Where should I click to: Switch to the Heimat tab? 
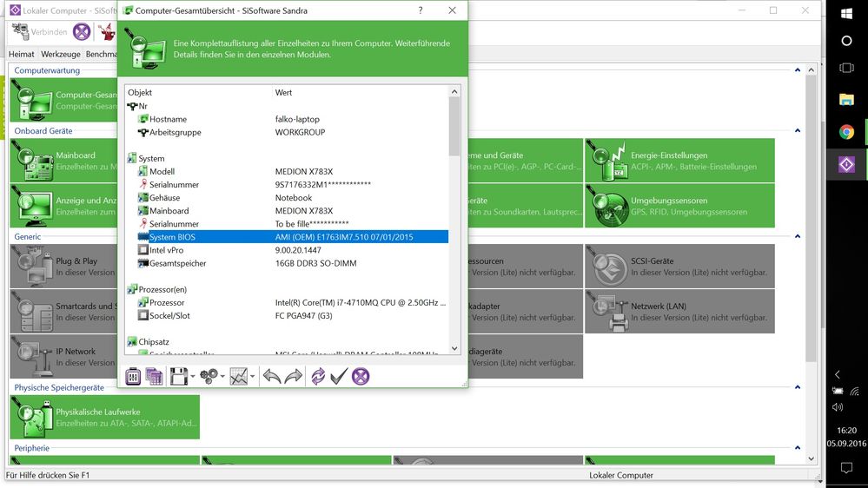coord(22,54)
